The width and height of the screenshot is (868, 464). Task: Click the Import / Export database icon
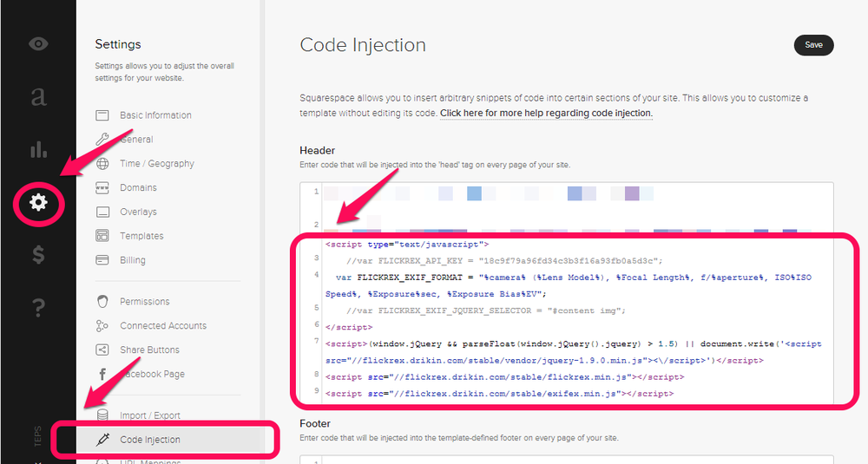pyautogui.click(x=102, y=415)
